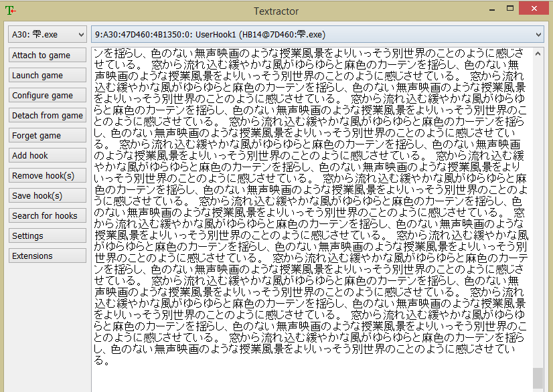The height and width of the screenshot is (392, 553).
Task: Click the Textractor app icon in title bar
Action: coord(11,11)
